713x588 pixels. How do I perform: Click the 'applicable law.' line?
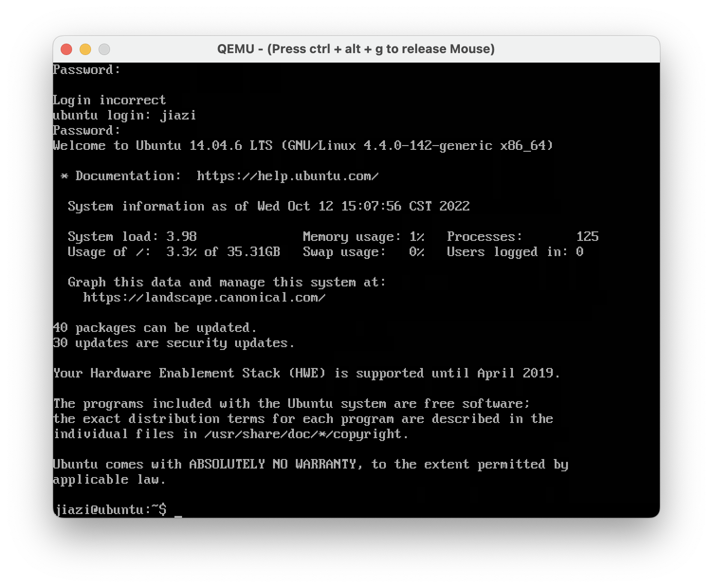tap(110, 479)
